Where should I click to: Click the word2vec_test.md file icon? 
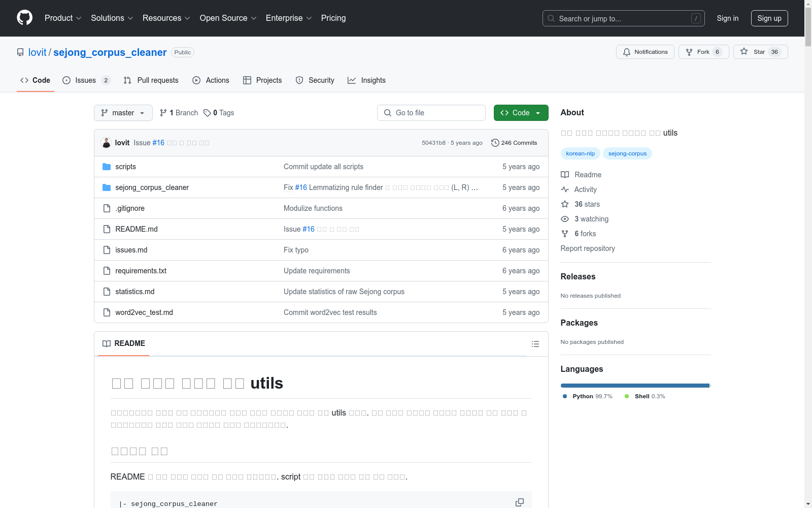click(107, 312)
